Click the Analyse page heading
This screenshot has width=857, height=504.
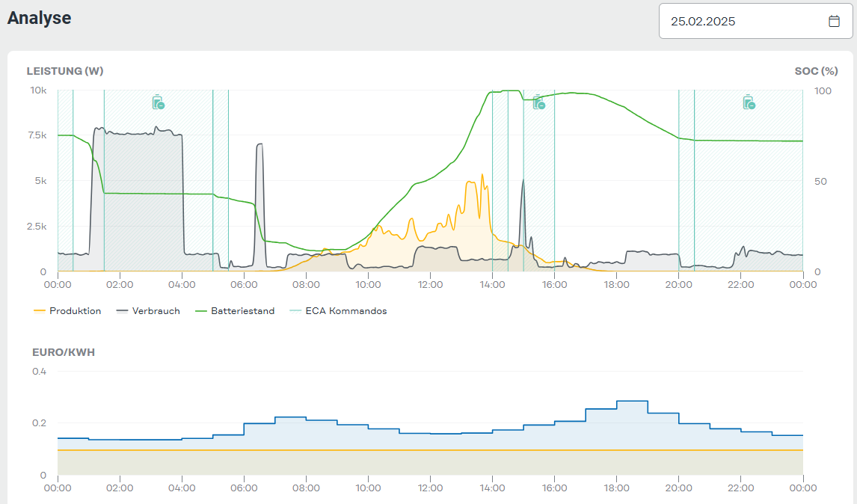coord(39,18)
